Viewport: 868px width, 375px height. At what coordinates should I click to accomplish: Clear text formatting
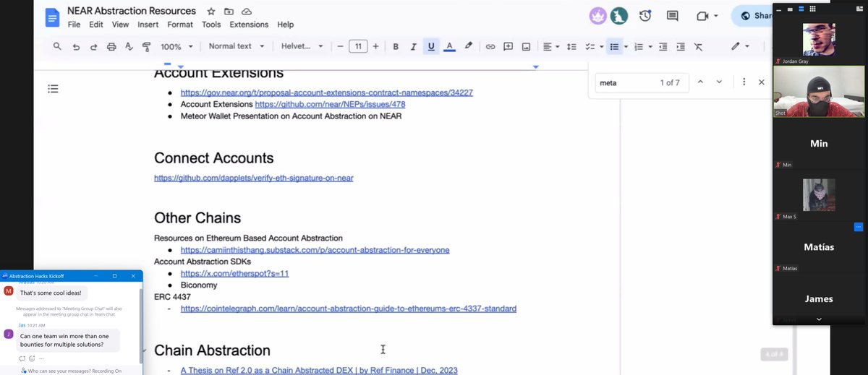(698, 46)
